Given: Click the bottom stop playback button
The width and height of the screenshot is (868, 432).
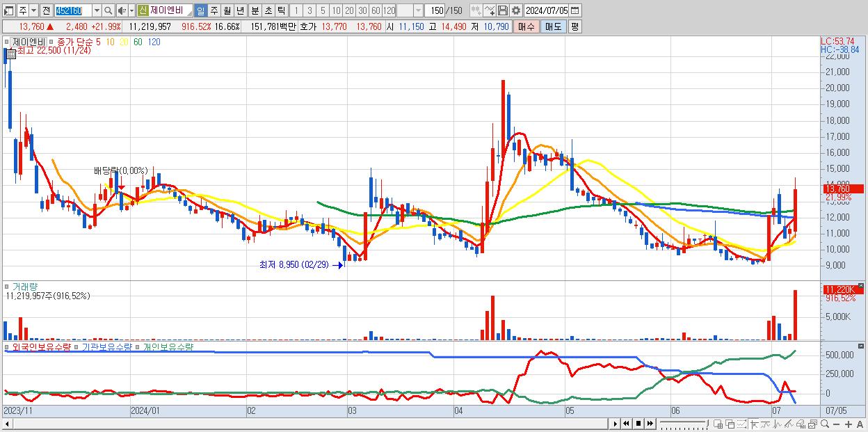Looking at the screenshot, I should tap(638, 424).
